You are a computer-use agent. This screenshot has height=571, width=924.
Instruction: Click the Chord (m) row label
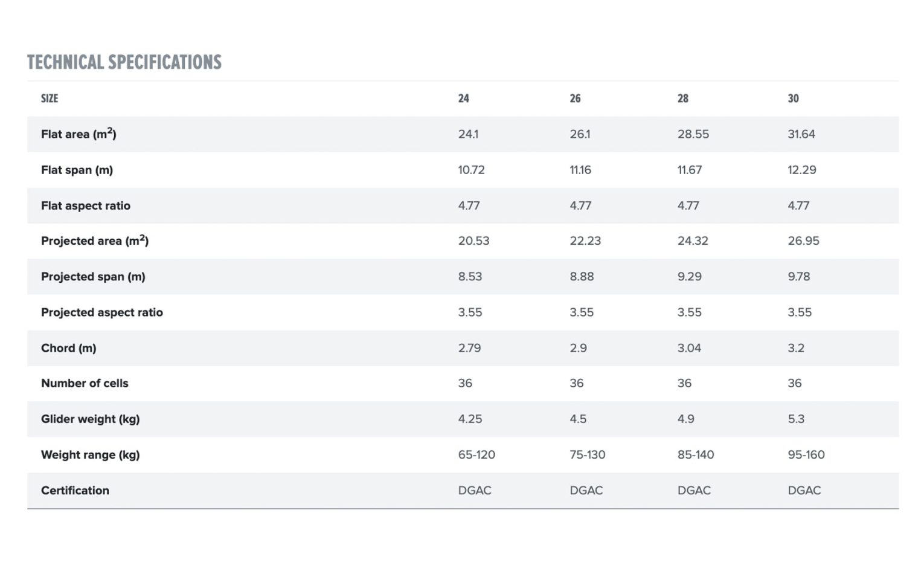(69, 348)
